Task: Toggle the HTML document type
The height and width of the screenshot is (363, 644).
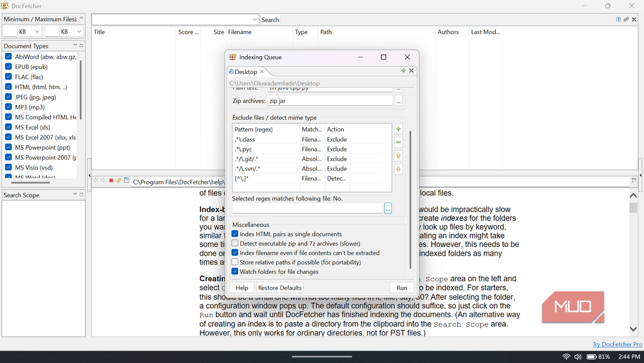Action: click(8, 87)
